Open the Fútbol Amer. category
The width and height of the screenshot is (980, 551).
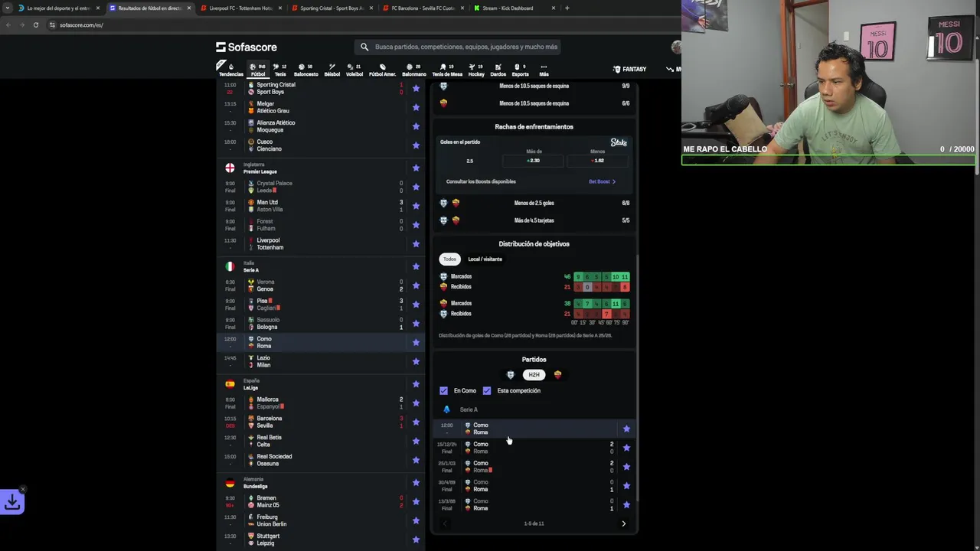[382, 70]
